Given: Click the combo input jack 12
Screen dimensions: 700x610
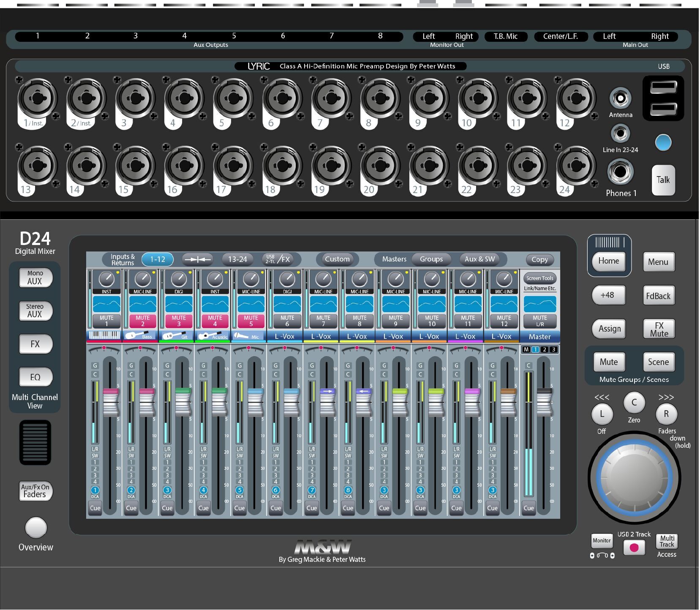Looking at the screenshot, I should pyautogui.click(x=576, y=99).
